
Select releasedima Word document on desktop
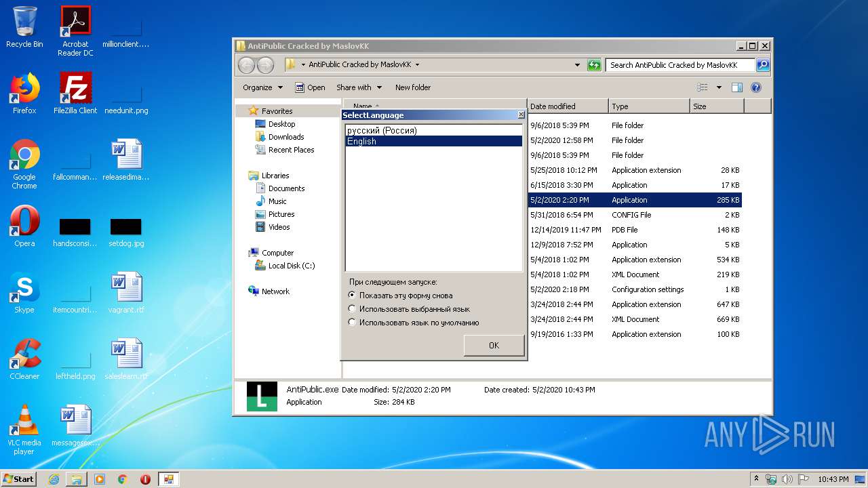(x=126, y=160)
